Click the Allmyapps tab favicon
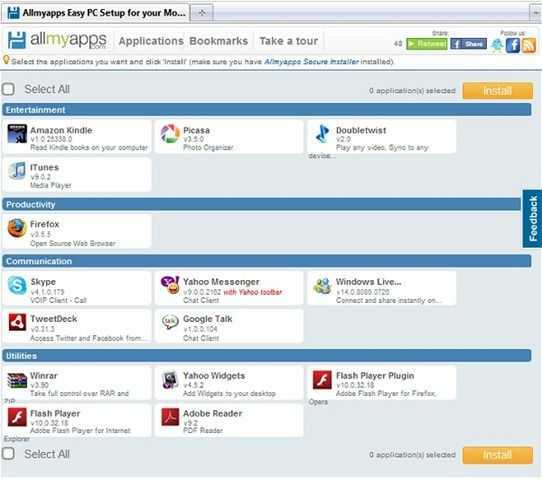Image resolution: width=542 pixels, height=480 pixels. pos(14,13)
